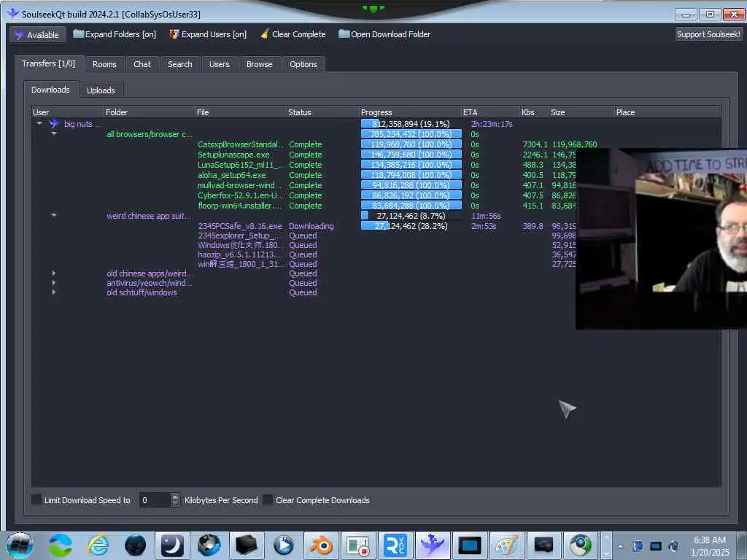Click the 2345PCSafe 28.2% progress bar
Image resolution: width=747 pixels, height=560 pixels.
pyautogui.click(x=411, y=226)
